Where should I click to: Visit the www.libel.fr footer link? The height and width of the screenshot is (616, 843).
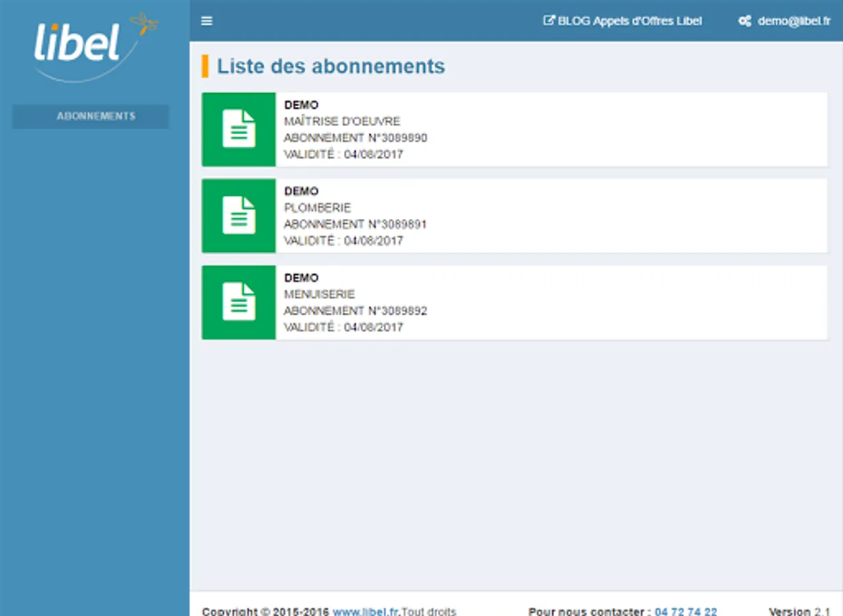tap(366, 611)
